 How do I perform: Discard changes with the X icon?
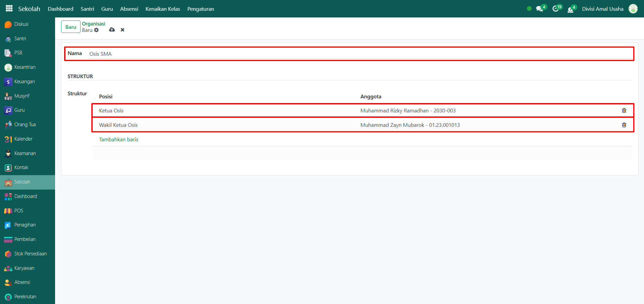coord(123,30)
